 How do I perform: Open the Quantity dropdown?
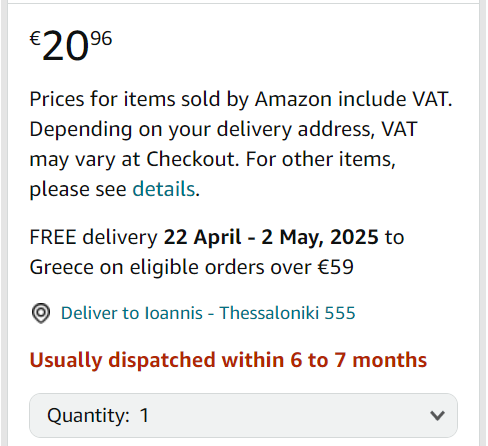pos(243,415)
